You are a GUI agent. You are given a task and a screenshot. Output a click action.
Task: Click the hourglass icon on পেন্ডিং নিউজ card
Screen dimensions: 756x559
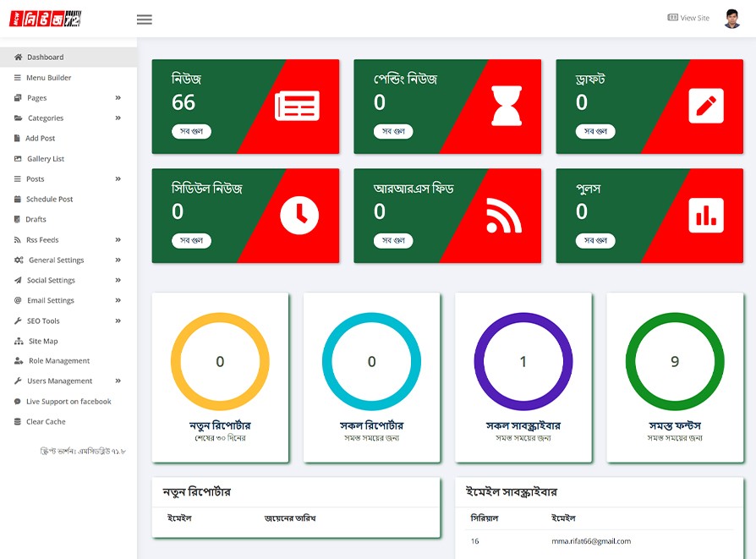tap(507, 106)
